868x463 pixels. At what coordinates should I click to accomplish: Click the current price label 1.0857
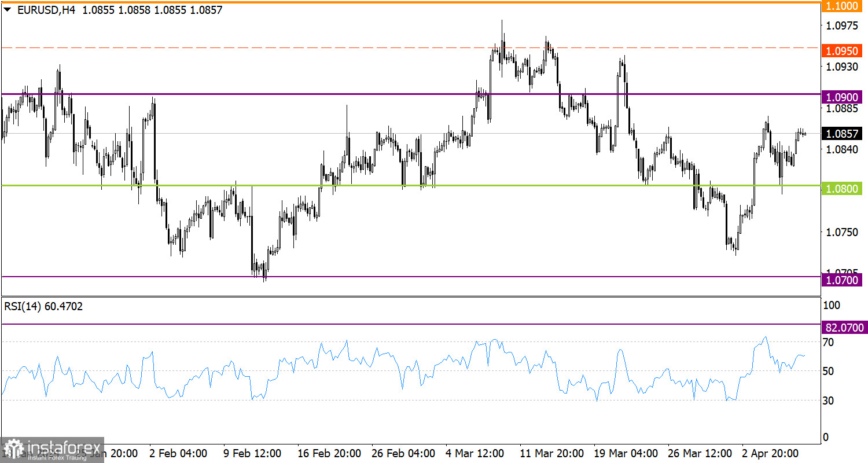(x=843, y=134)
